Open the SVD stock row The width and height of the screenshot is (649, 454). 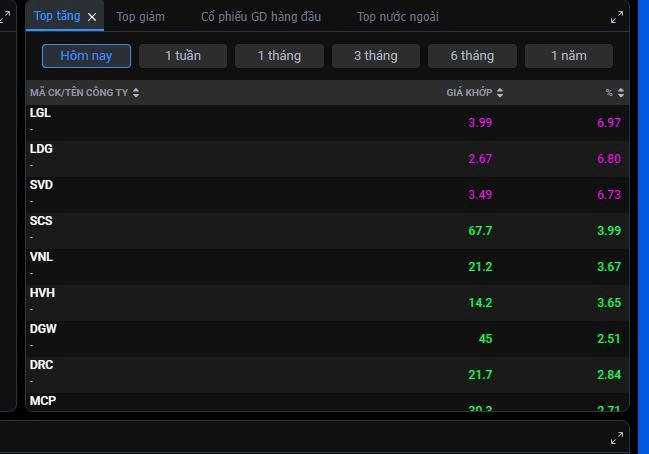point(327,195)
